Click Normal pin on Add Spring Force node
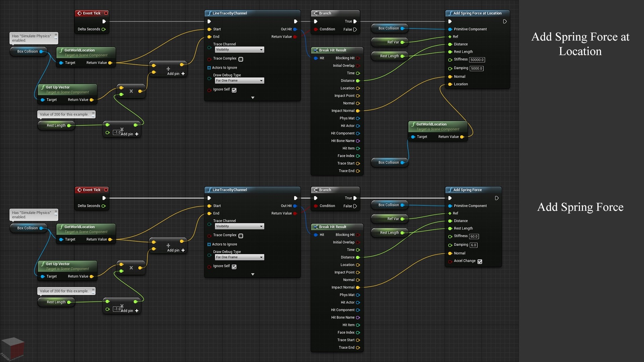This screenshot has height=362, width=644. pyautogui.click(x=450, y=253)
